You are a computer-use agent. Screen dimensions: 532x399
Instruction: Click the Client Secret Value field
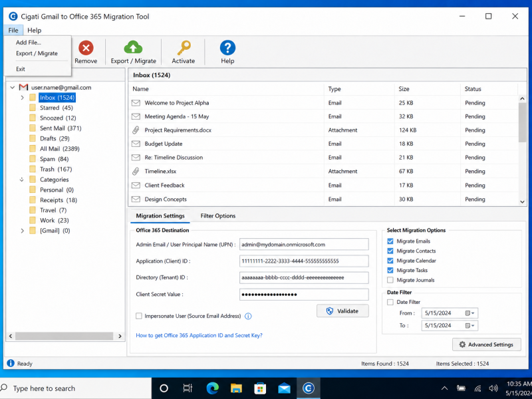click(x=304, y=294)
